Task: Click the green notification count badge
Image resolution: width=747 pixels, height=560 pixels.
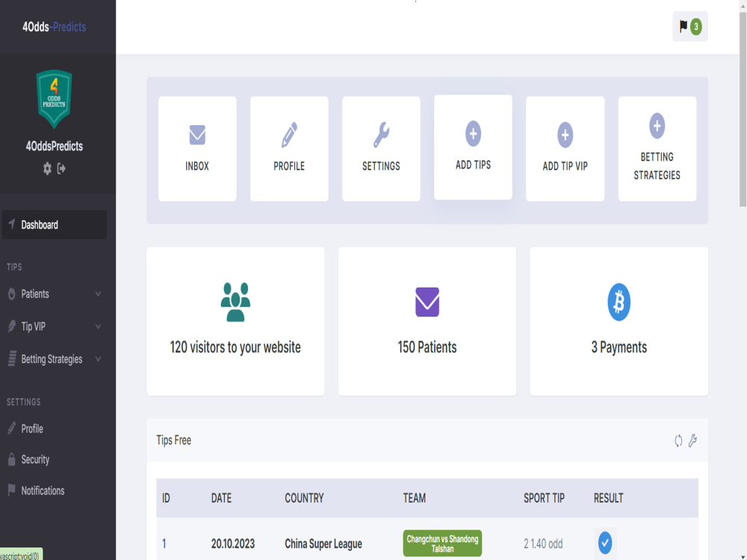Action: coord(696,27)
